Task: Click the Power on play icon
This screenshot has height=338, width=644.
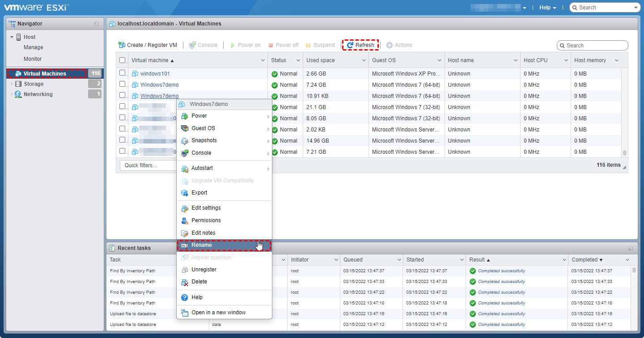Action: pos(233,45)
